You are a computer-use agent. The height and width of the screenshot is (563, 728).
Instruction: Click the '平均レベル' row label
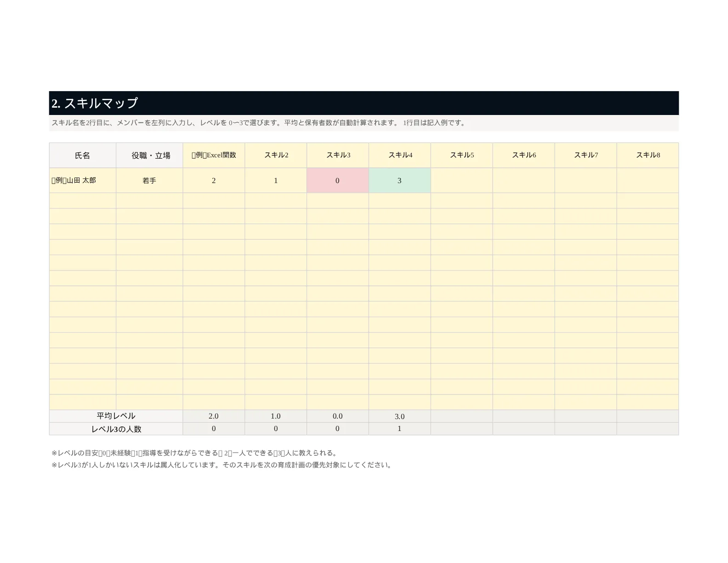point(116,416)
